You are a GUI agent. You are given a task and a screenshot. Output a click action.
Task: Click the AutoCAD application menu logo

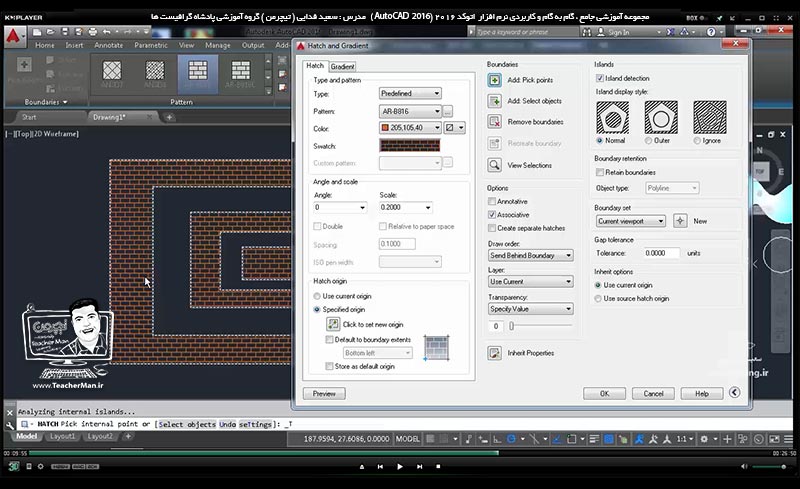pos(14,37)
